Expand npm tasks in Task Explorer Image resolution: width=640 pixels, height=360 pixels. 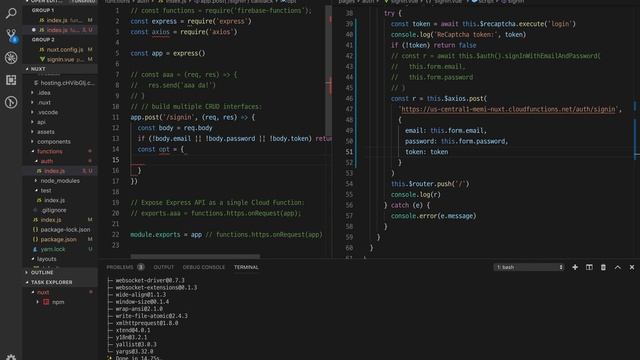point(58,302)
